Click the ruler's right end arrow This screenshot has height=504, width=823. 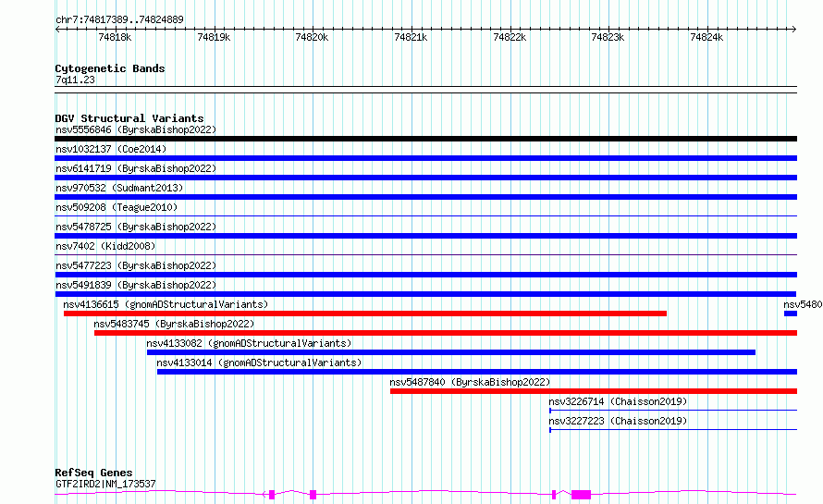[x=794, y=30]
